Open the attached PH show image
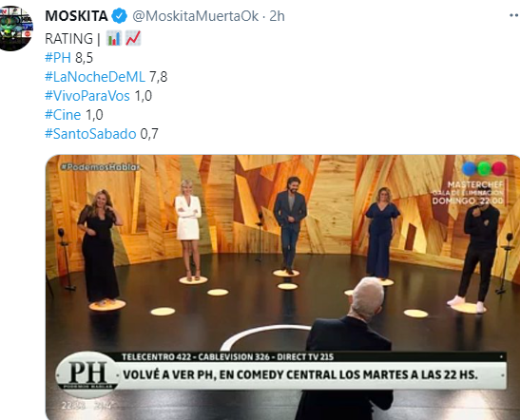The image size is (520, 420). point(282,287)
